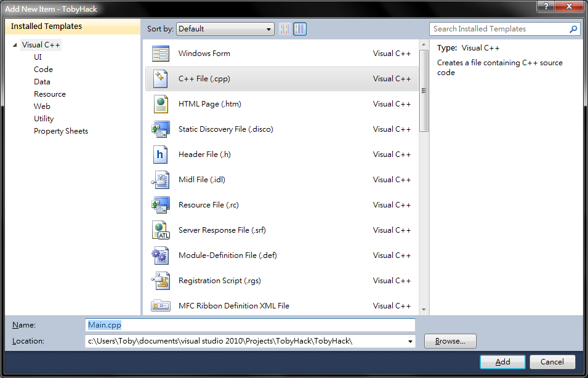This screenshot has height=378, width=588.
Task: Open the Sort by dropdown
Action: point(225,29)
